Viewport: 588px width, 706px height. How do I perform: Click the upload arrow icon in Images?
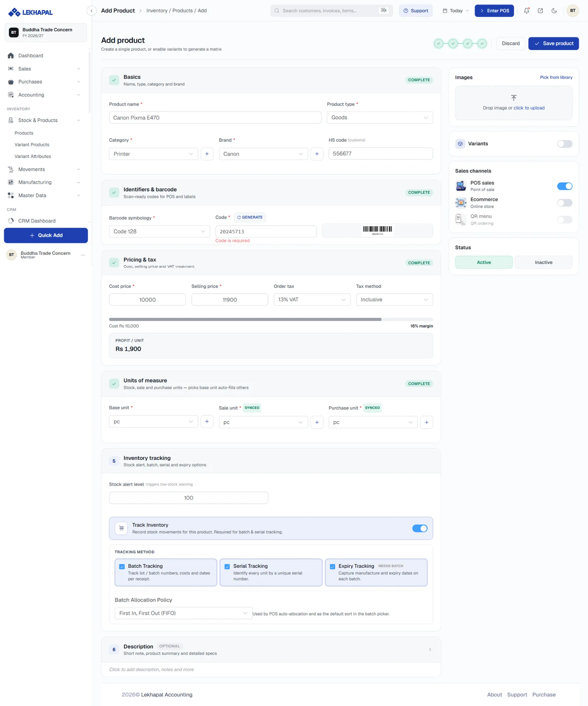click(x=514, y=98)
